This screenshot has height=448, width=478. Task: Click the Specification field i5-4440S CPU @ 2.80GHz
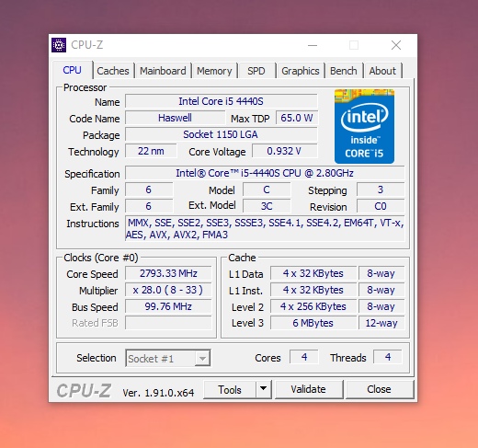[x=265, y=173]
